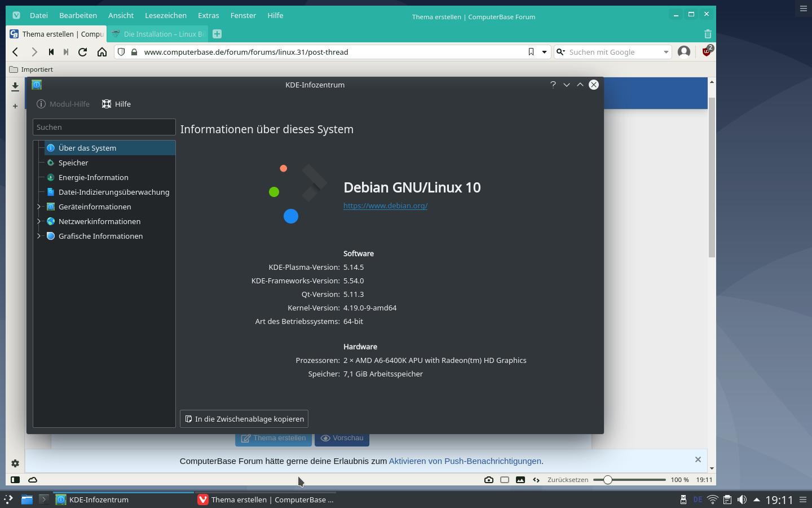Open the downloads panel in Vivaldi sidebar
This screenshot has width=812, height=508.
click(15, 86)
